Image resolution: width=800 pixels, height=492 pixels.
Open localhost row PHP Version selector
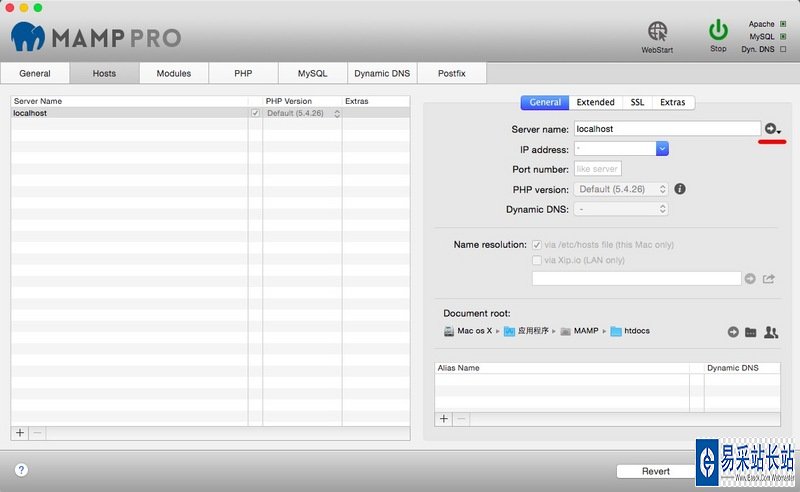tap(303, 113)
